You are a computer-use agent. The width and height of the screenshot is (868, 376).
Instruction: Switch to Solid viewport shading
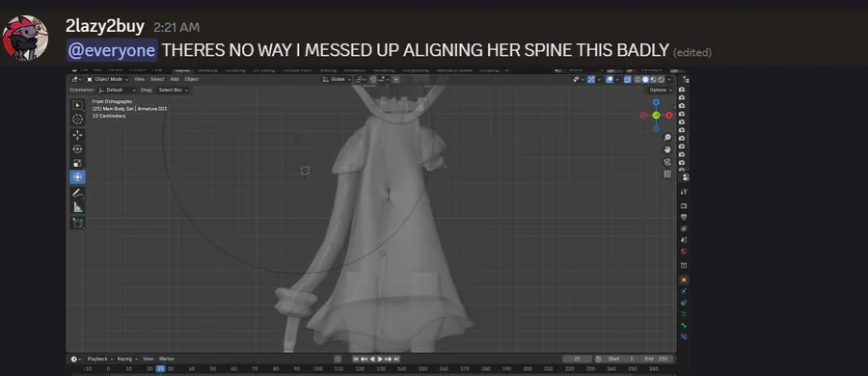click(645, 79)
